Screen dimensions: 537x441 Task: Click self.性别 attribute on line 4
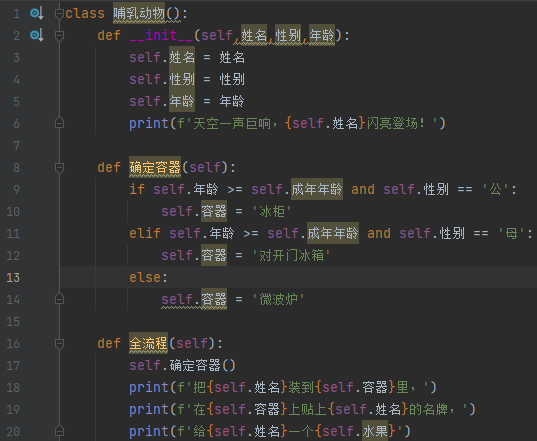(162, 79)
